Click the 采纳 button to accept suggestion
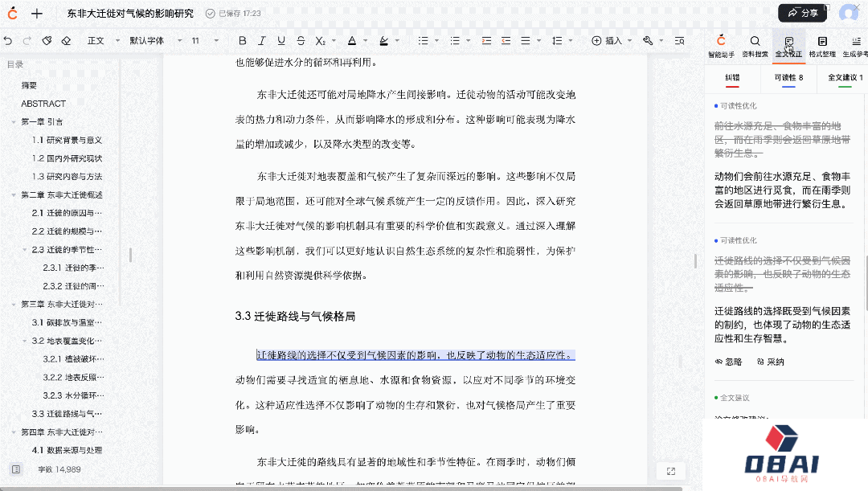This screenshot has height=491, width=868. point(771,362)
